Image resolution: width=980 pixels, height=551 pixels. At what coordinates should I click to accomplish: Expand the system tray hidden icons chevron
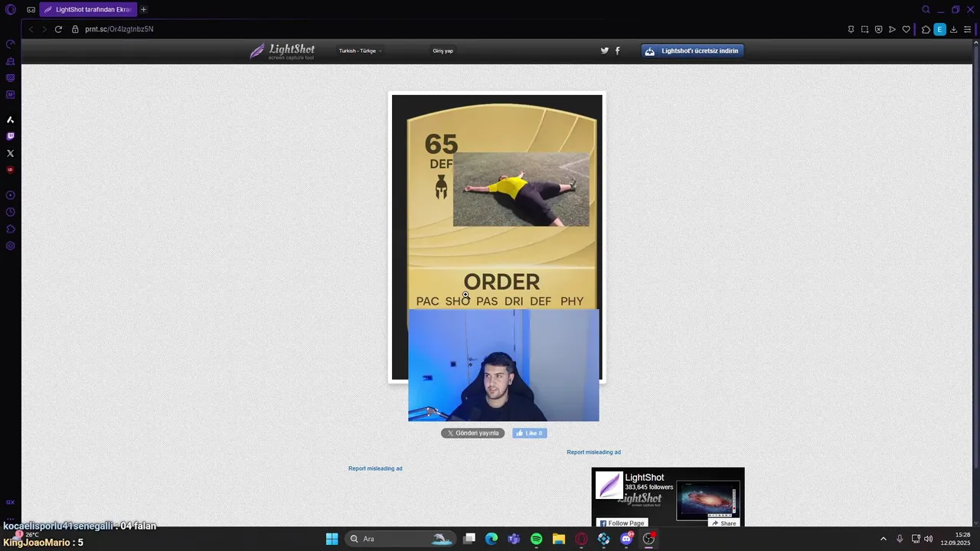[883, 539]
